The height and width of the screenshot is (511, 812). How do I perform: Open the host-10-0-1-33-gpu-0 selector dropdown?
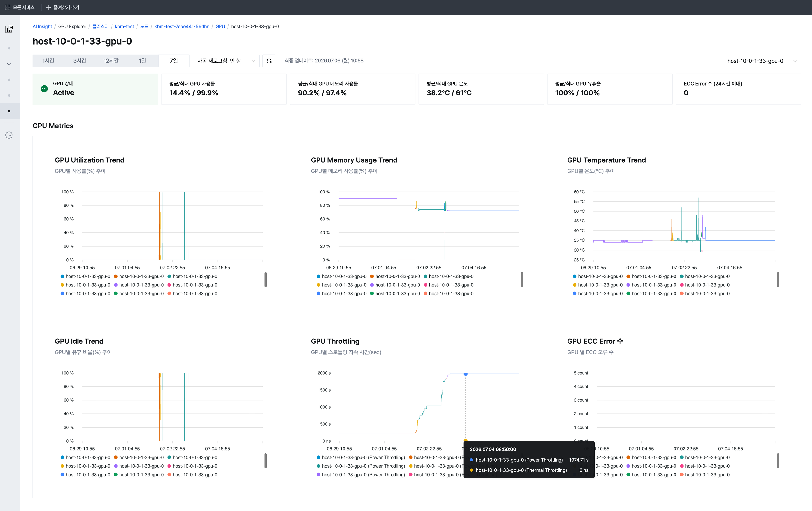762,61
